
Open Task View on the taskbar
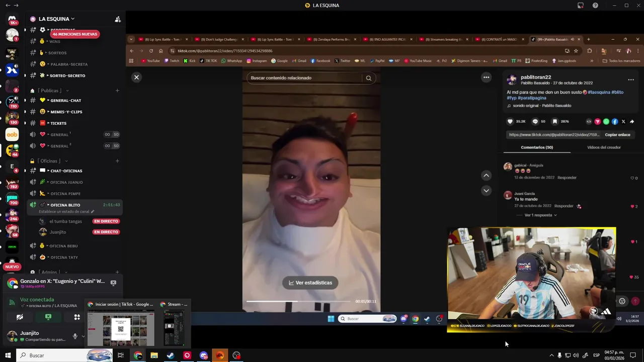coord(121,355)
